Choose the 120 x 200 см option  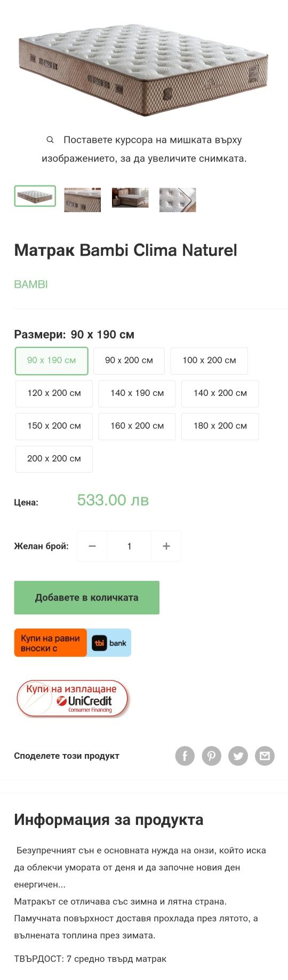pos(54,393)
